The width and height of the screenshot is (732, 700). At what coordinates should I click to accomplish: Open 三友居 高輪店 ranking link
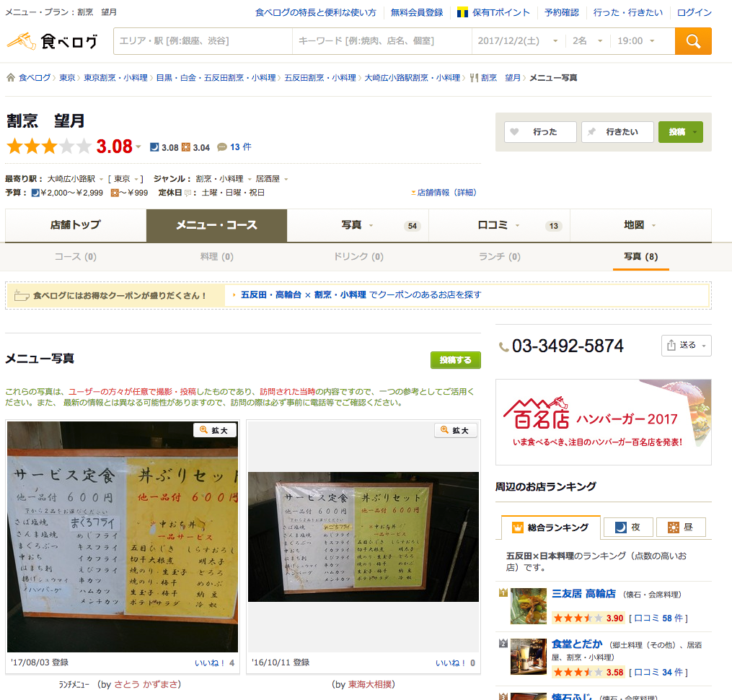click(x=583, y=593)
